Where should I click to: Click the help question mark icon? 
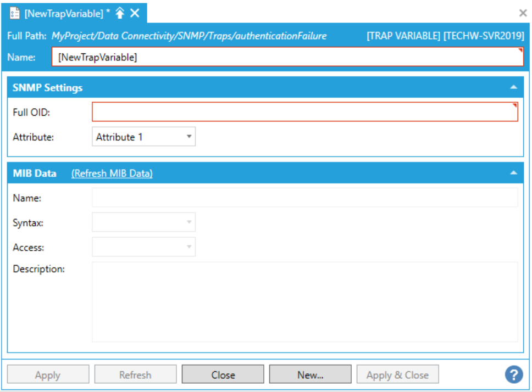(x=513, y=374)
